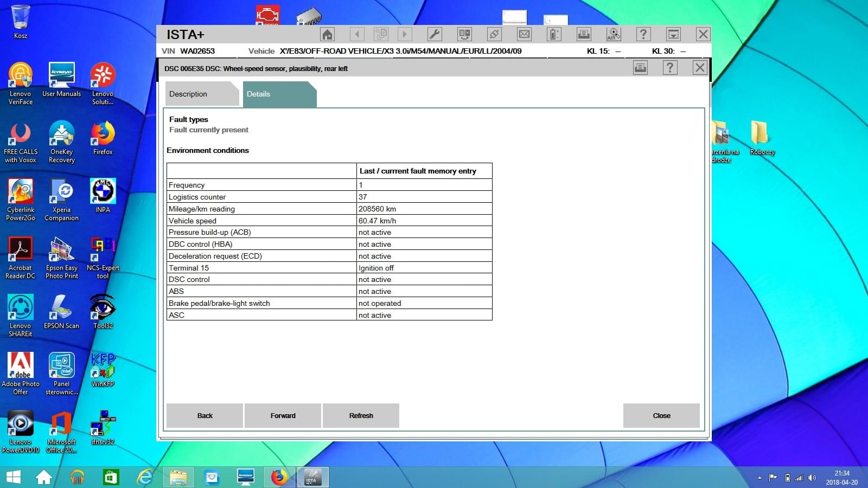The image size is (868, 488).
Task: Click the print icon in ISTA+ toolbar
Action: tap(584, 35)
